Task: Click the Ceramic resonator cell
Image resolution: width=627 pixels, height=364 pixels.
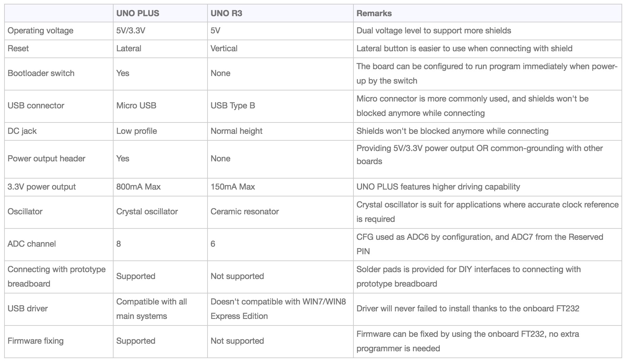Action: [x=244, y=212]
